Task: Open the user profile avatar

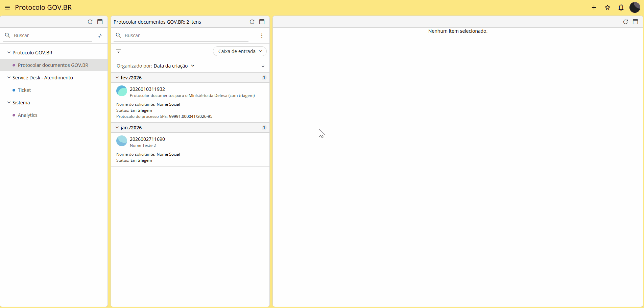Action: pyautogui.click(x=635, y=7)
